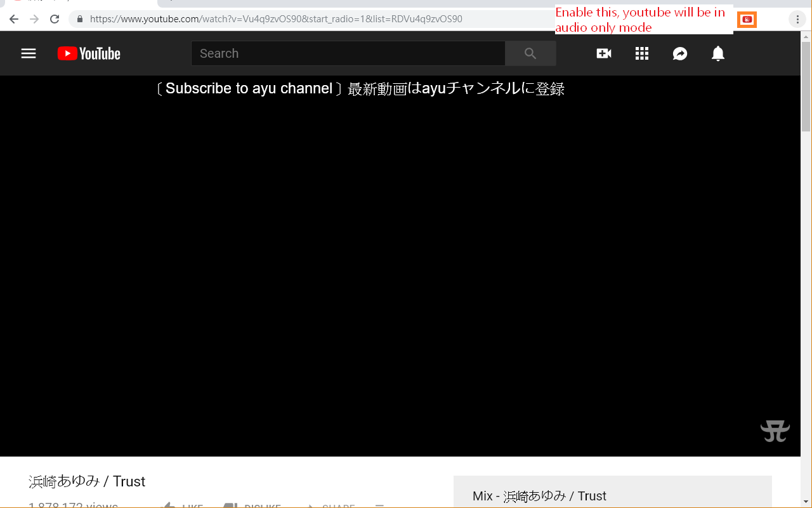Click the browser forward arrow
The width and height of the screenshot is (812, 508).
coord(34,19)
